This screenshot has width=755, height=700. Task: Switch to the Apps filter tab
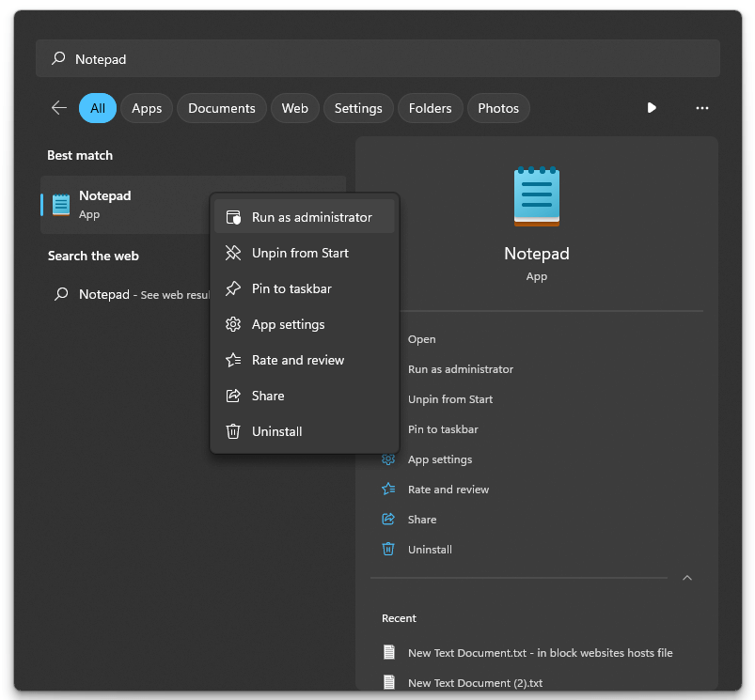[147, 108]
